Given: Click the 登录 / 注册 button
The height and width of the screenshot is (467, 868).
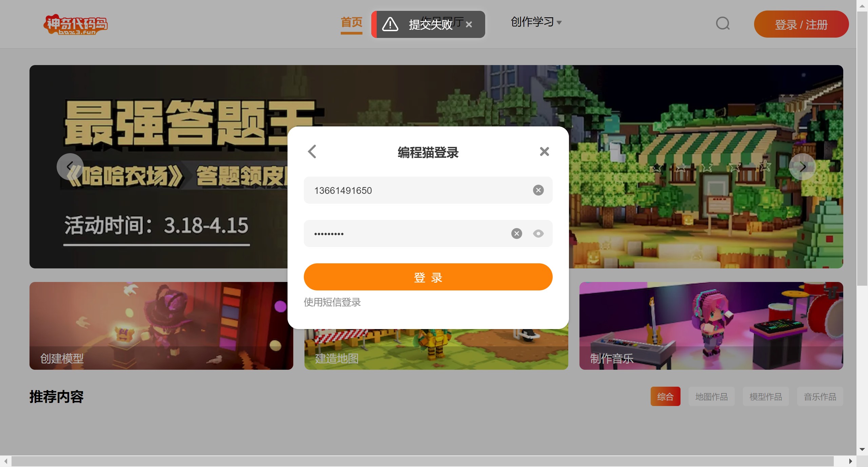Looking at the screenshot, I should 801,24.
